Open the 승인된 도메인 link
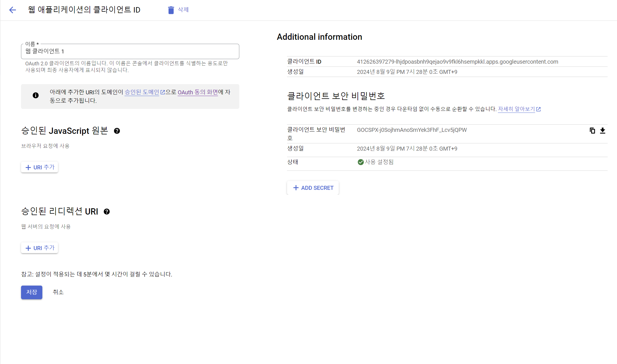The image size is (617, 364). tap(142, 92)
